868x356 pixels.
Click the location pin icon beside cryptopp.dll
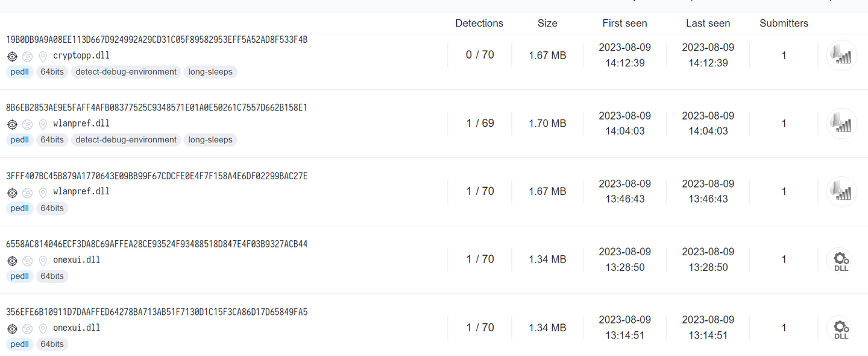point(43,56)
